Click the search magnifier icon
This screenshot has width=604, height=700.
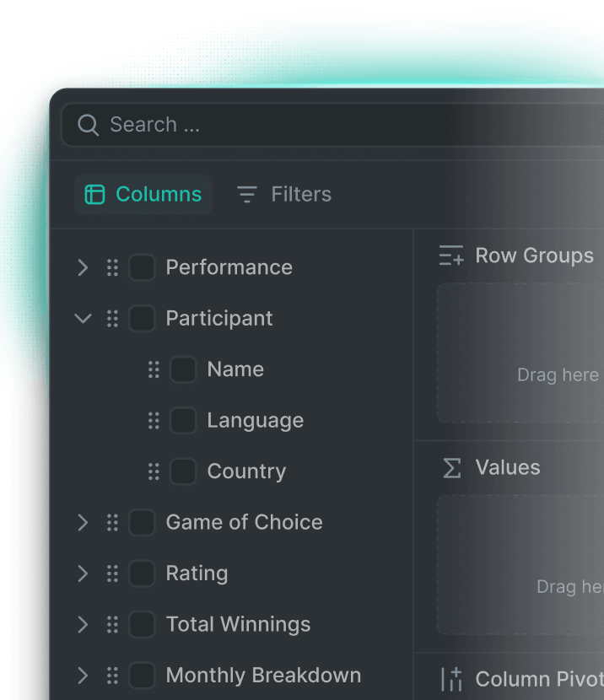click(88, 125)
